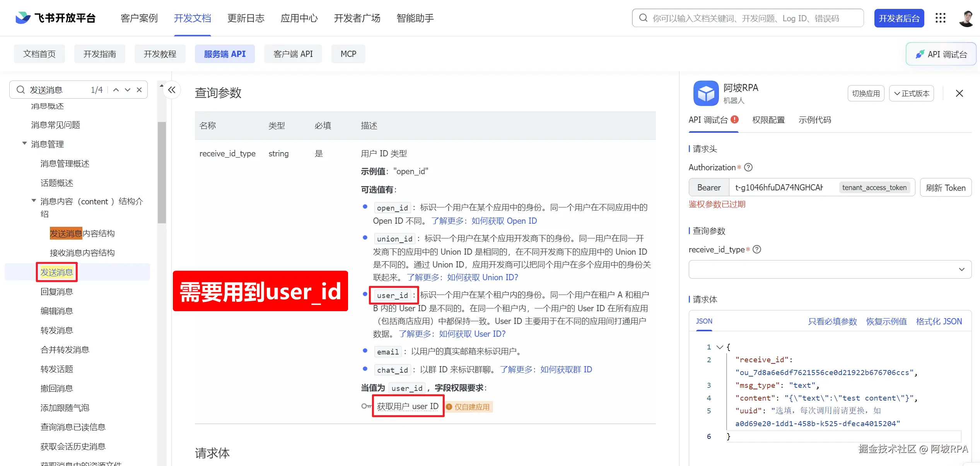Click the user avatar picture
The height and width of the screenshot is (466, 980).
pos(966,18)
